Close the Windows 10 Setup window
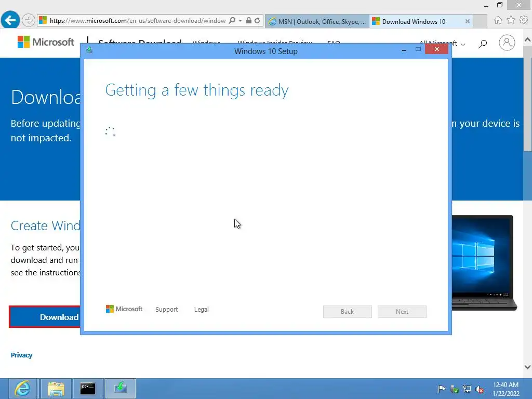The height and width of the screenshot is (399, 532). tap(436, 49)
